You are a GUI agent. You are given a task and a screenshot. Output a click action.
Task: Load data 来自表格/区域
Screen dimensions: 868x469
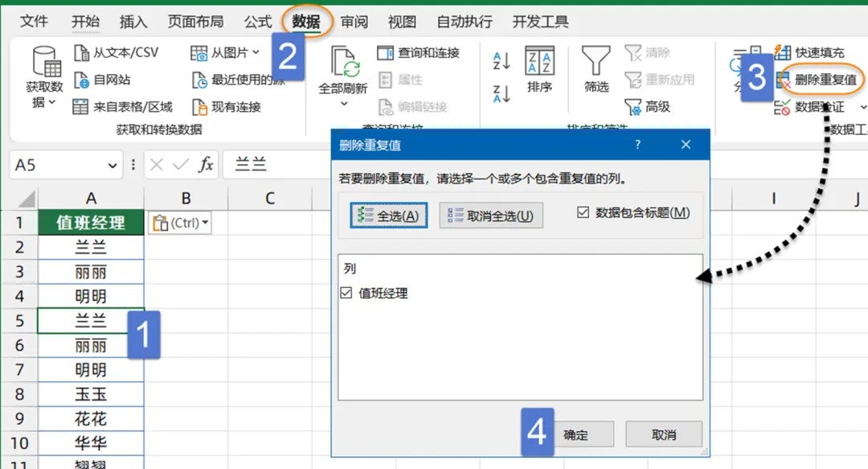coord(123,106)
